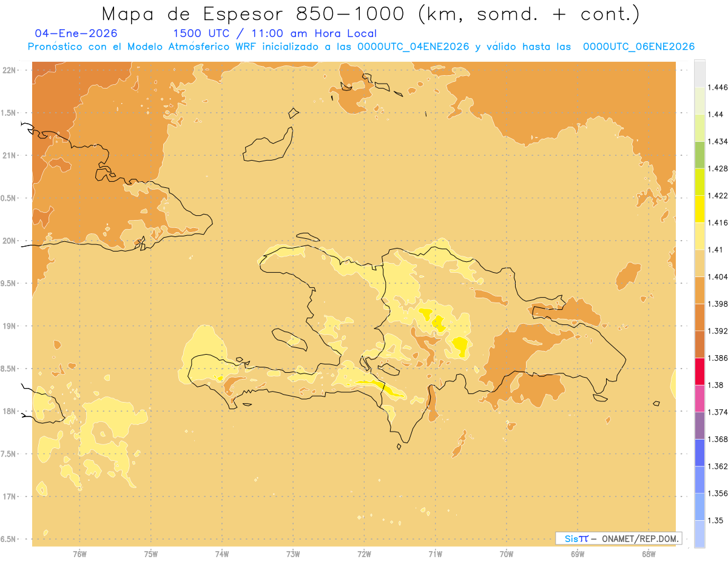Click the 71W longitude axis label

(435, 554)
